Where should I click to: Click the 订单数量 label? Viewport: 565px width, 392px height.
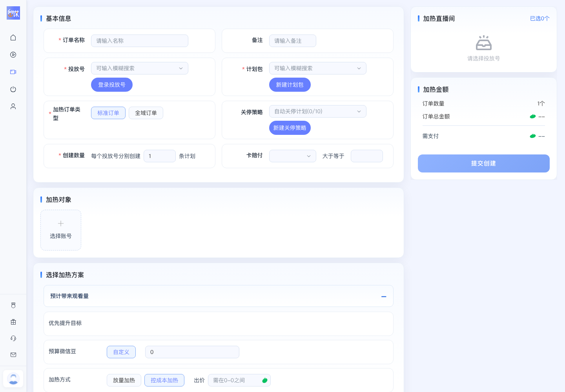point(434,103)
